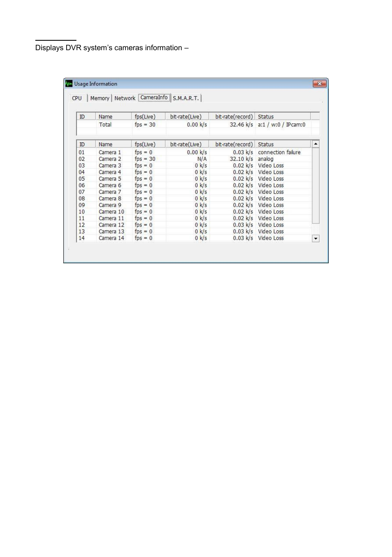Click Video Loss status for Camera 14

pos(271,238)
